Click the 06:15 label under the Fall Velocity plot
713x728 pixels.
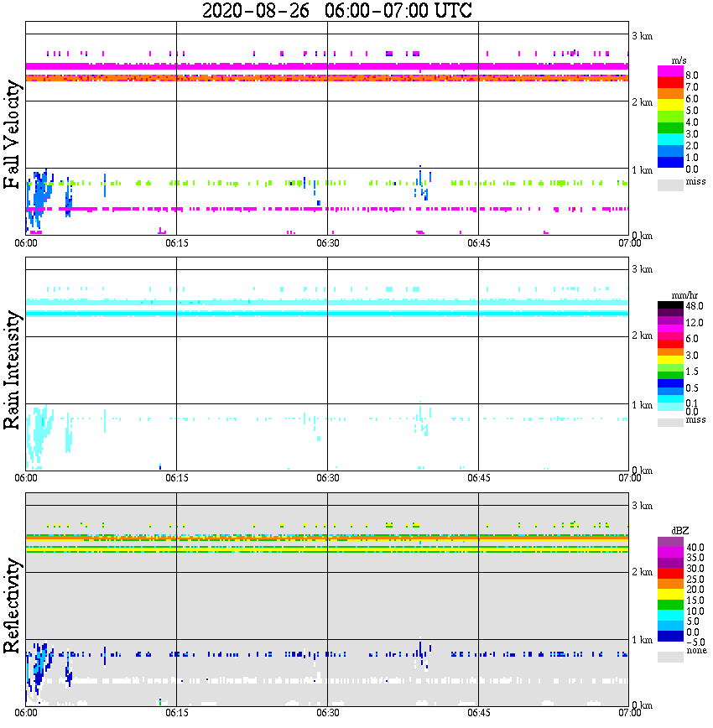pos(177,243)
